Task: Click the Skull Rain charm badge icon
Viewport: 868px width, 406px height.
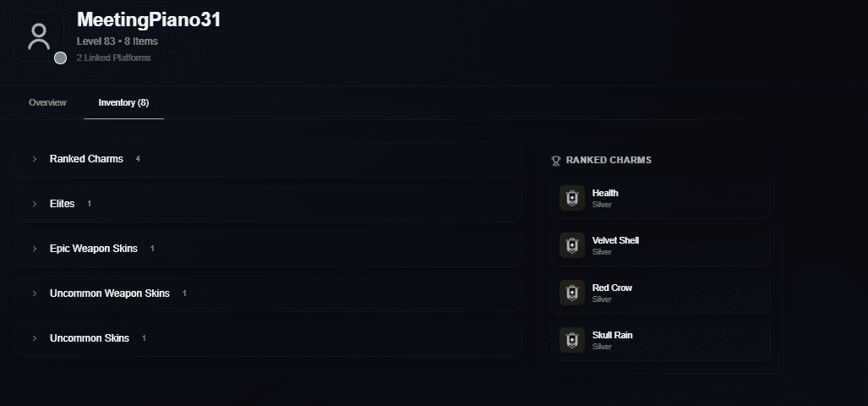Action: click(x=572, y=340)
